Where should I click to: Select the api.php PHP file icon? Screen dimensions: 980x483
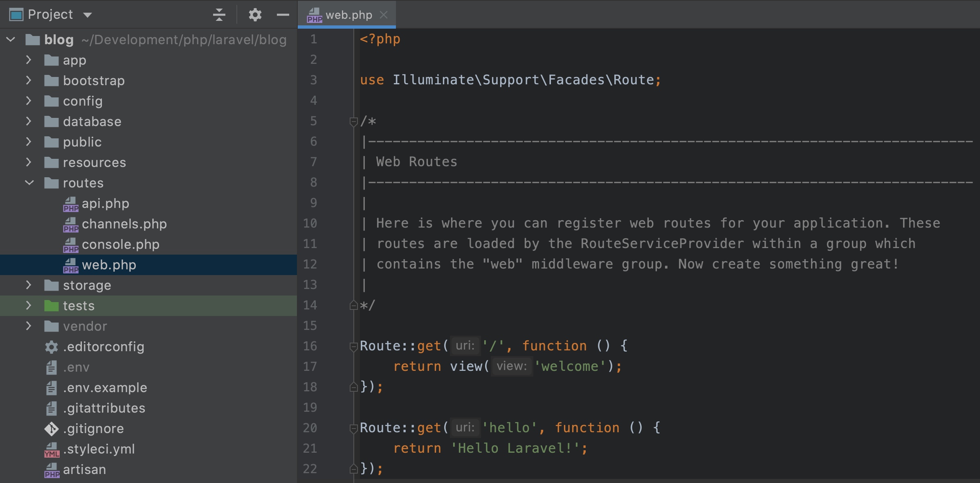[71, 204]
